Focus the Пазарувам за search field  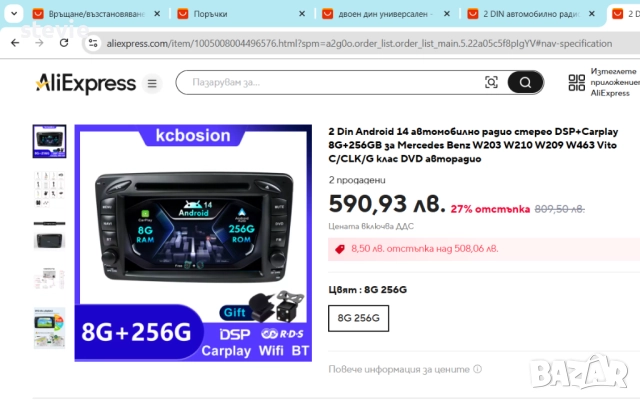335,82
